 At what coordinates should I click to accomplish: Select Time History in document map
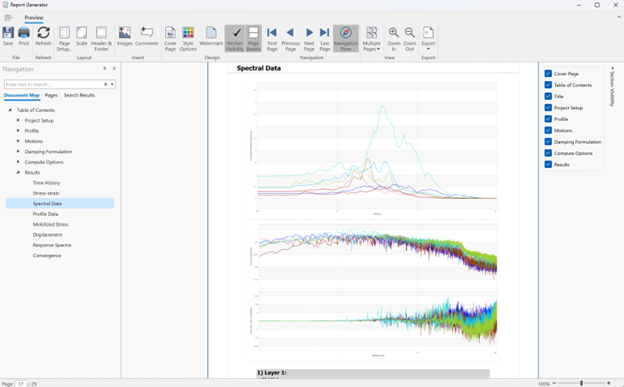[x=47, y=183]
